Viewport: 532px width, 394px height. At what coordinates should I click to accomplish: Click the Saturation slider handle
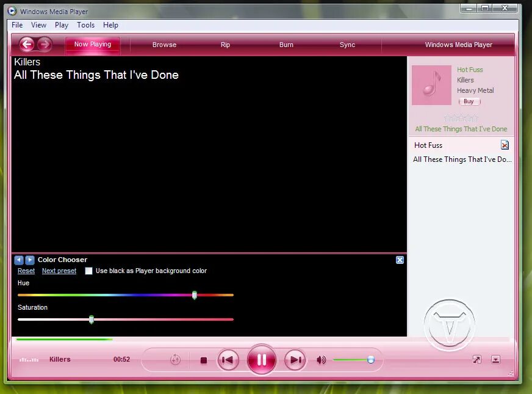(x=92, y=319)
